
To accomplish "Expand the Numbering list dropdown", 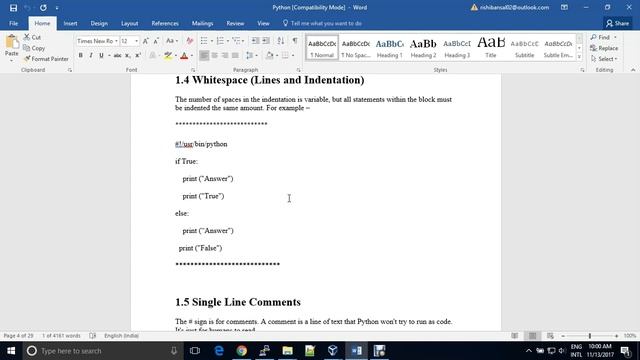I will click(x=228, y=41).
